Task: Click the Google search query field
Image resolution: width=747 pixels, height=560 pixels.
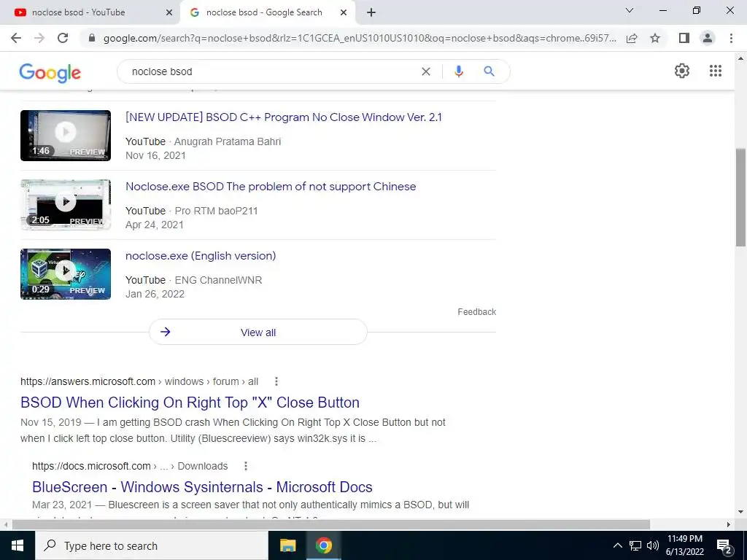Action: pyautogui.click(x=271, y=71)
